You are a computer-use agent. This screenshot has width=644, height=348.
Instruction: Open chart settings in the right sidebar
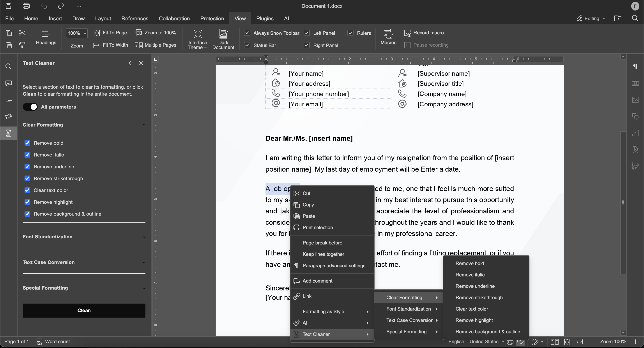[635, 133]
